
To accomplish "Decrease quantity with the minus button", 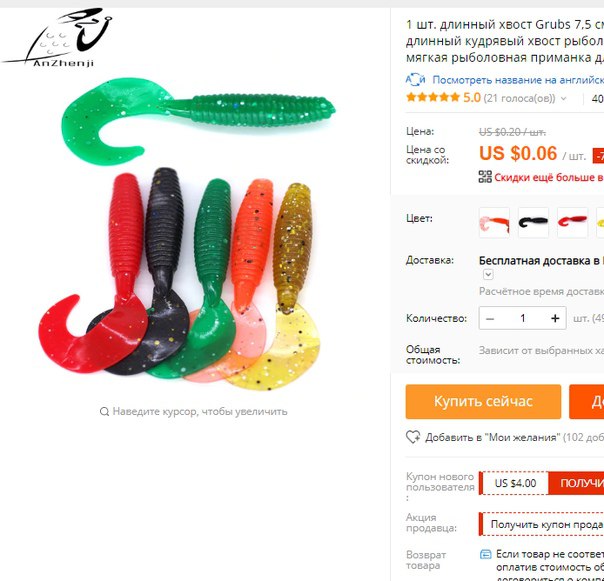I will point(490,318).
